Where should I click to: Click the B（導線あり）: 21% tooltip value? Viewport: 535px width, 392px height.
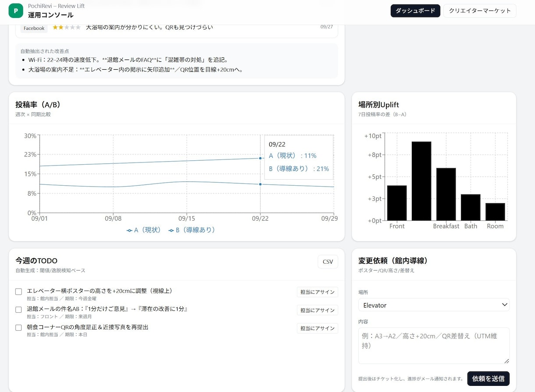click(x=299, y=169)
